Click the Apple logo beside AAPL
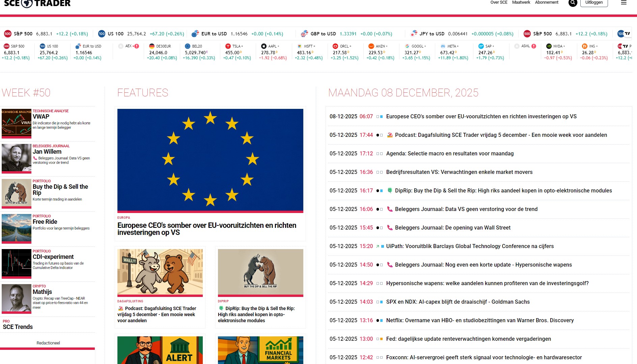Viewport: 637px width, 364px height. pyautogui.click(x=264, y=46)
